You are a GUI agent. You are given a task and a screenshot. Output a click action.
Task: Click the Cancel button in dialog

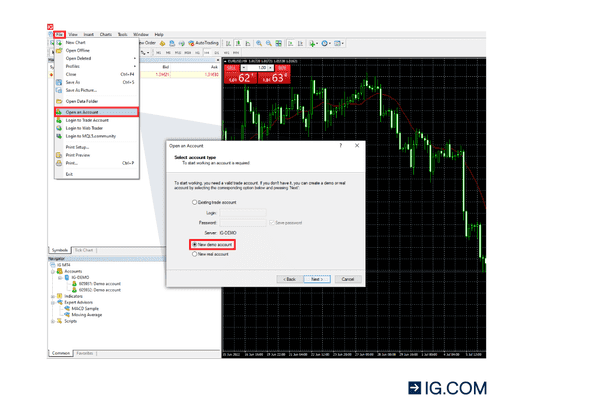coord(348,279)
